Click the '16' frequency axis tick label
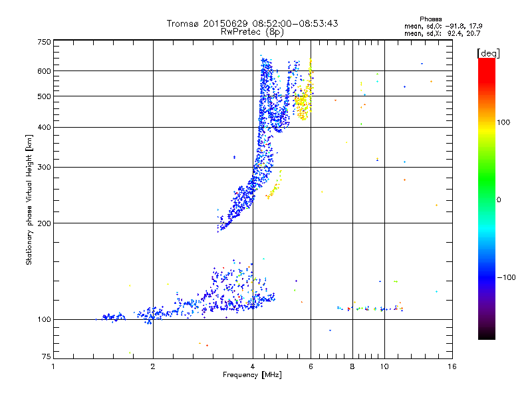The width and height of the screenshot is (532, 399). [x=452, y=366]
